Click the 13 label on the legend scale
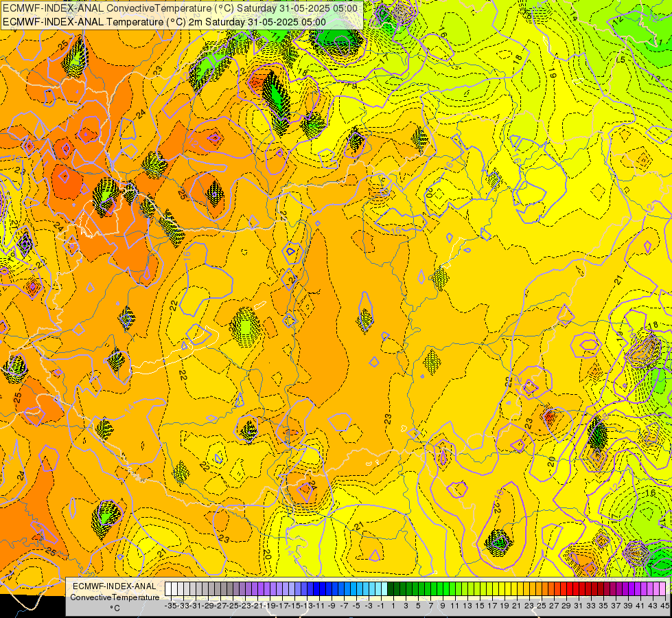Screen dimensions: 672x618 (467, 606)
